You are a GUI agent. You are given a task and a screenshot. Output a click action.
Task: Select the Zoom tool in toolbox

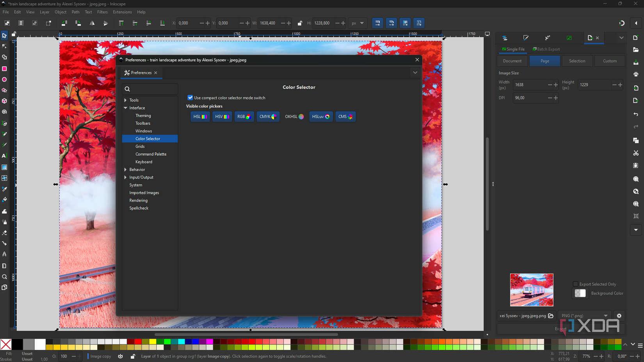pos(4,277)
